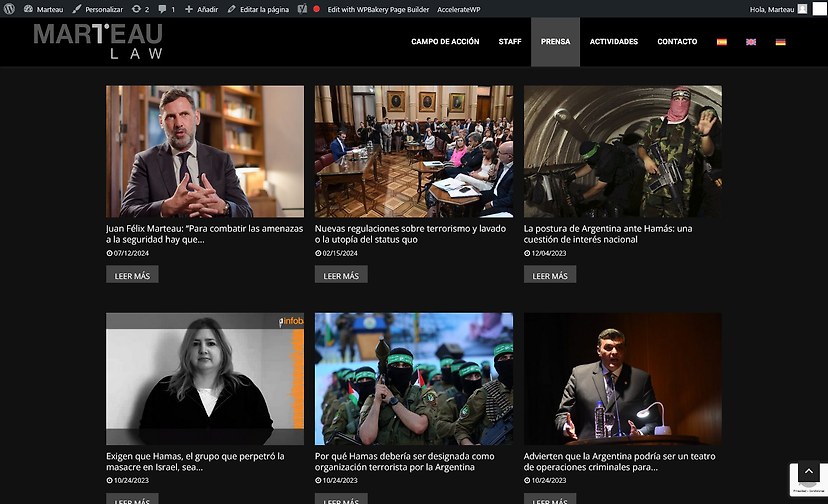Click the user avatar in the admin bar
The height and width of the screenshot is (504, 828).
802,9
